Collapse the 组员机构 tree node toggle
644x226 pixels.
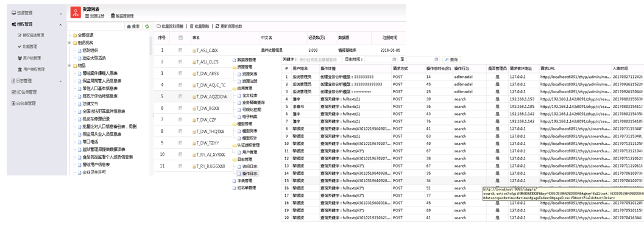click(69, 43)
